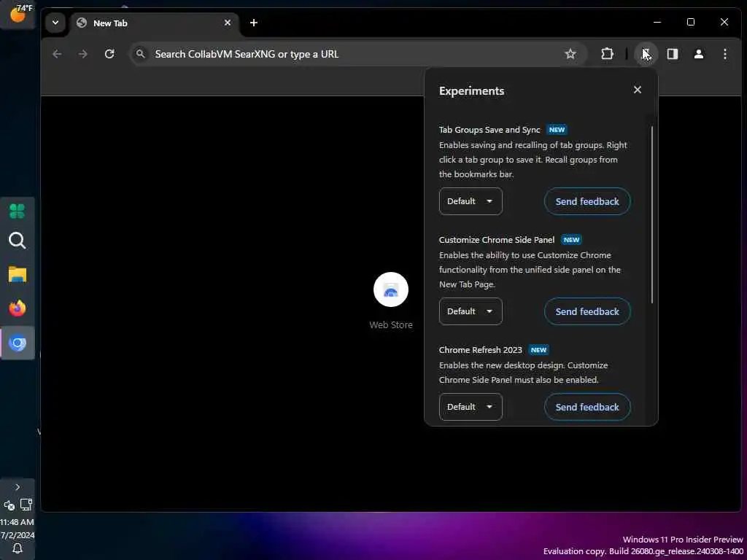
Task: Click the search magnifier in address bar
Action: pos(141,54)
